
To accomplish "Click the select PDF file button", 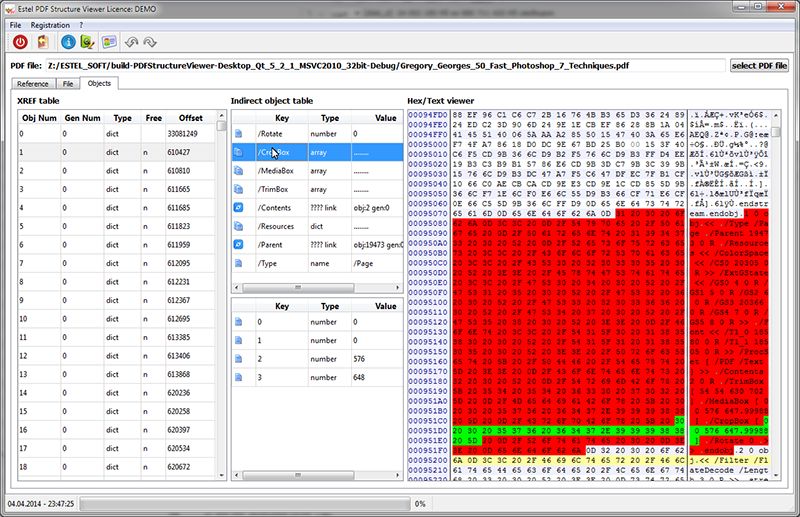I will (x=759, y=65).
